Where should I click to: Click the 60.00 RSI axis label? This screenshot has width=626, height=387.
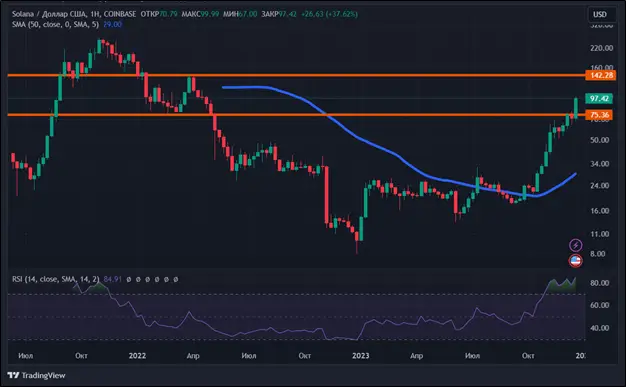pyautogui.click(x=600, y=305)
